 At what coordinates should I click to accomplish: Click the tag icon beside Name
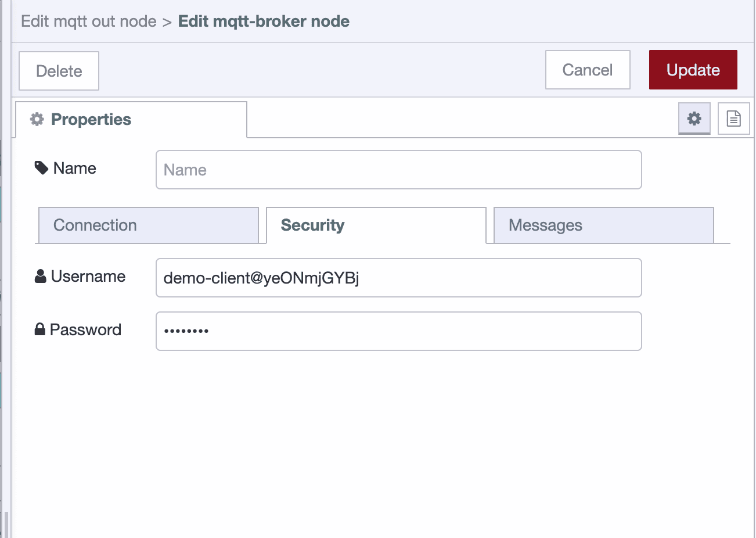[x=40, y=167]
